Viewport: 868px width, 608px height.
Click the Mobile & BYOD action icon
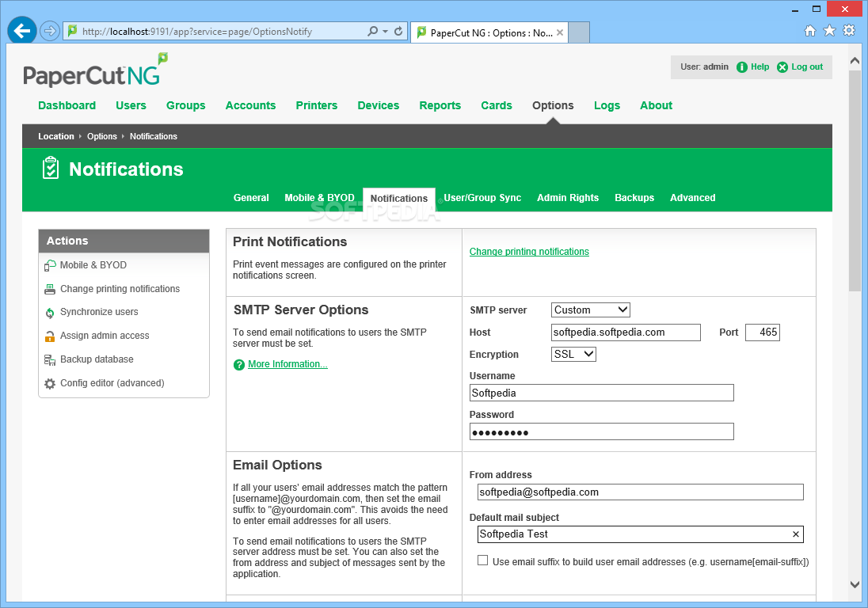point(50,265)
